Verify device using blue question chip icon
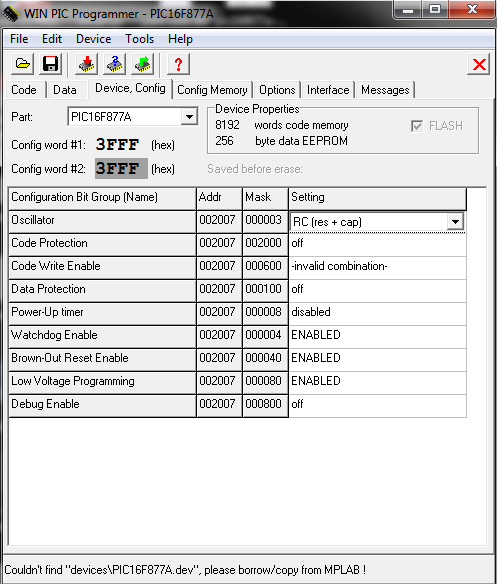 click(x=114, y=64)
